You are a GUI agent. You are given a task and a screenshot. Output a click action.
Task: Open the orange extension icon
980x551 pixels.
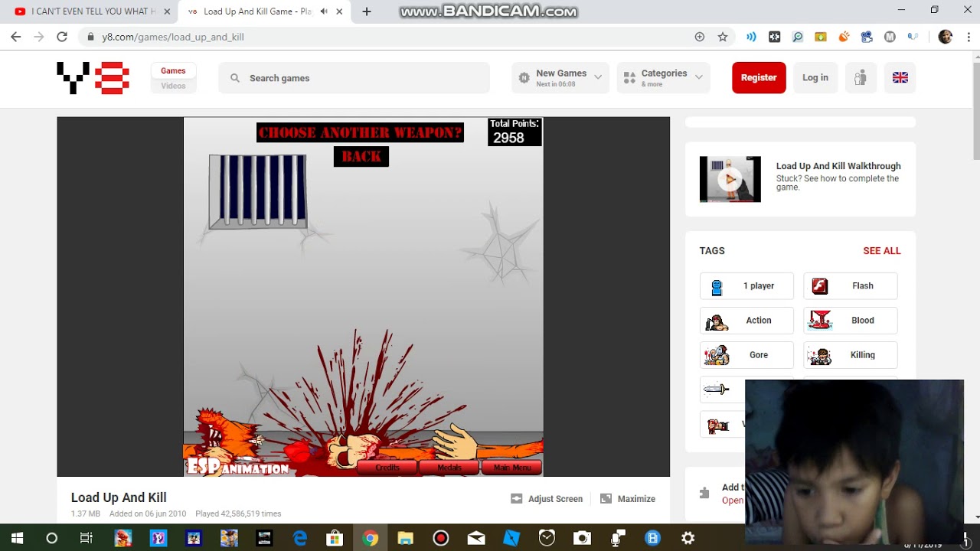coord(844,37)
